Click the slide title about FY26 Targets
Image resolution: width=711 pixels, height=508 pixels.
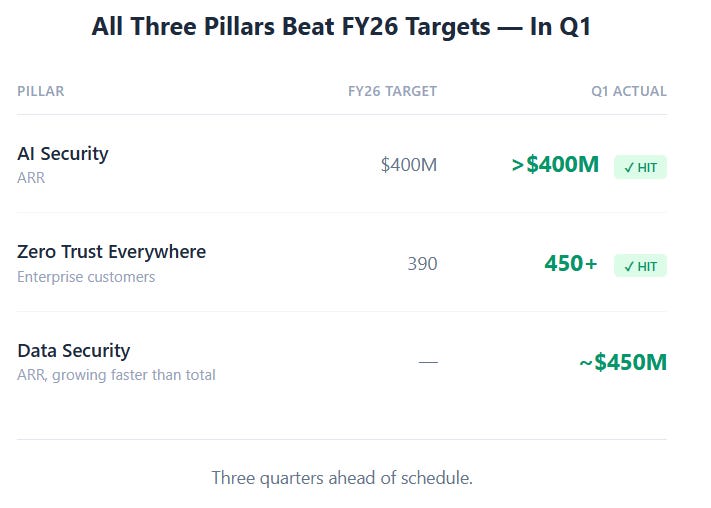coord(341,26)
